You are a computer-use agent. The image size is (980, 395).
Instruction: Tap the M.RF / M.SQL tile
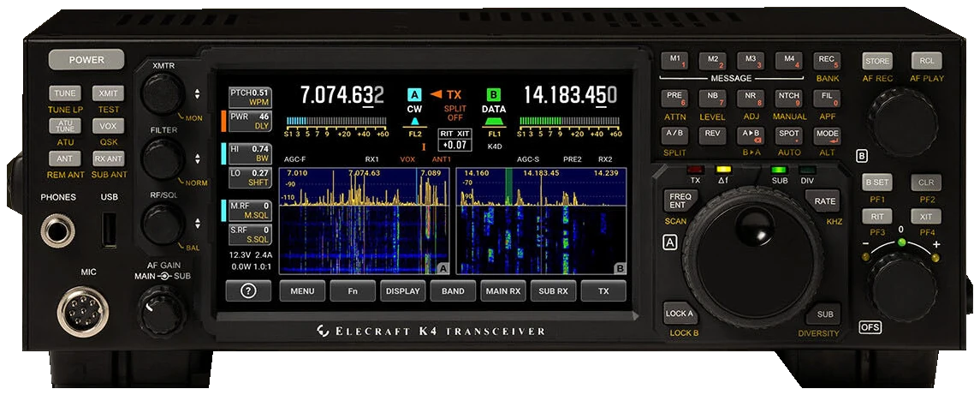(249, 210)
